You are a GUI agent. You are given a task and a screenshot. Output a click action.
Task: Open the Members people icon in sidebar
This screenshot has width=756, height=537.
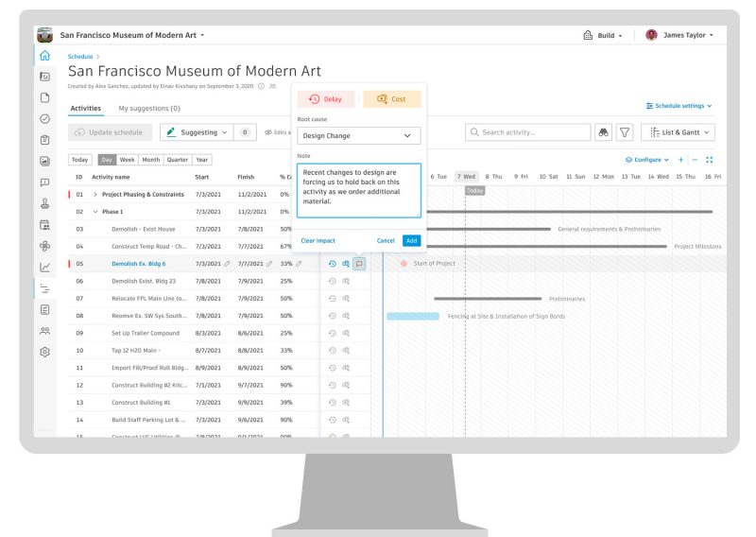[44, 331]
